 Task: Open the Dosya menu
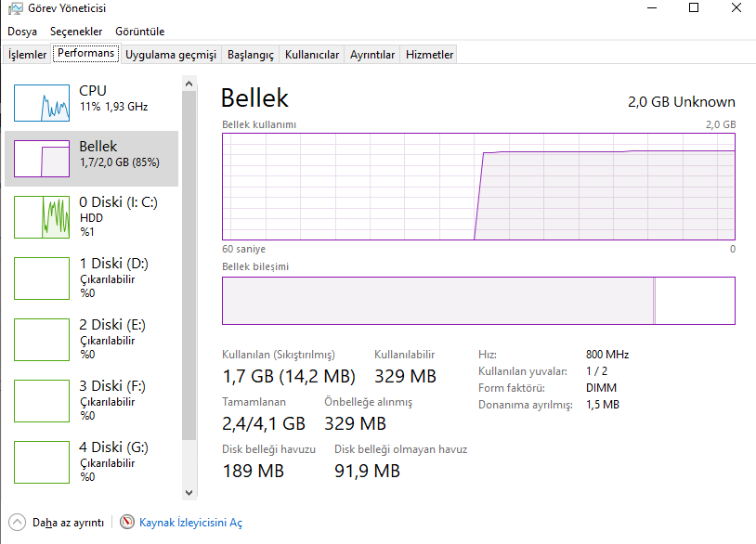click(22, 32)
